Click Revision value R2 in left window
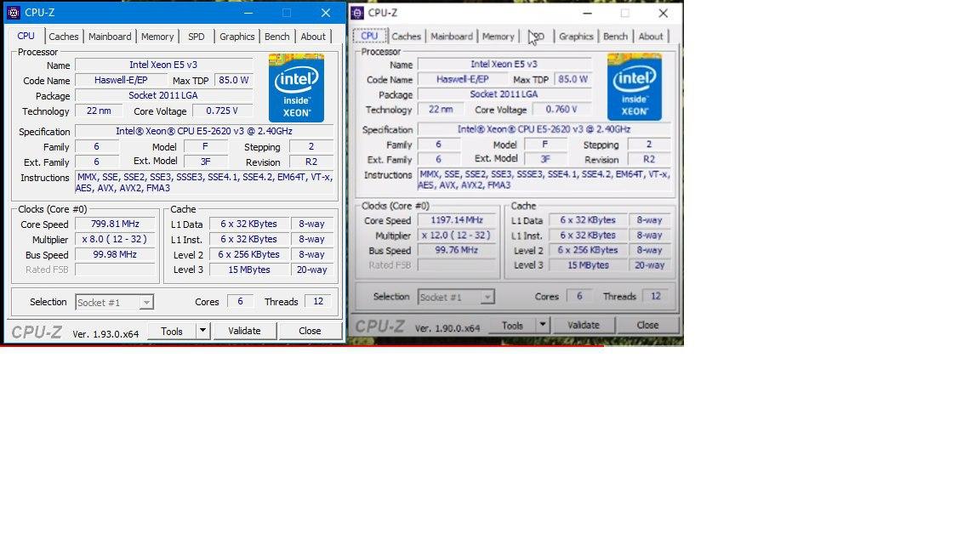The width and height of the screenshot is (980, 551). [x=311, y=162]
